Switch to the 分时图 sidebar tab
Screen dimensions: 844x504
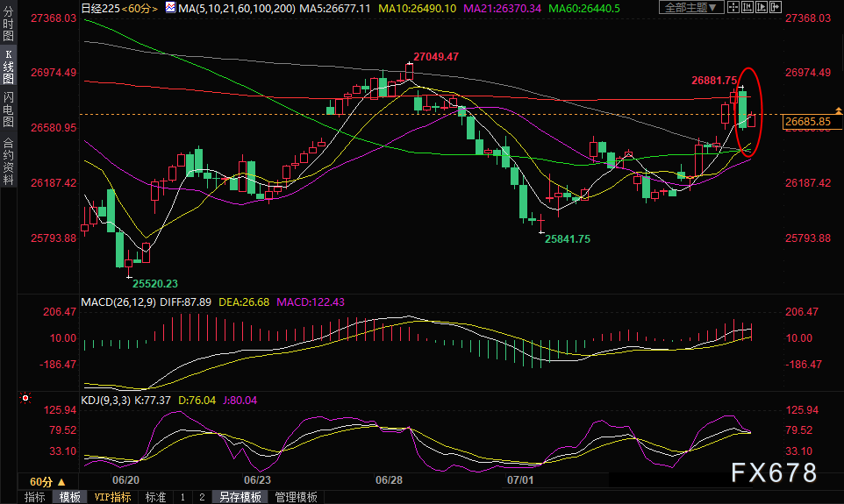8,23
